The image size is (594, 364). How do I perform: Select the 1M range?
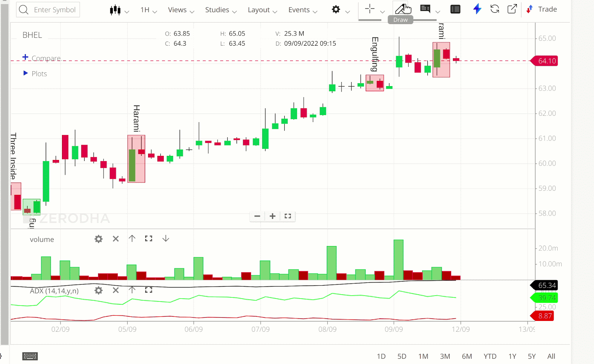point(423,356)
